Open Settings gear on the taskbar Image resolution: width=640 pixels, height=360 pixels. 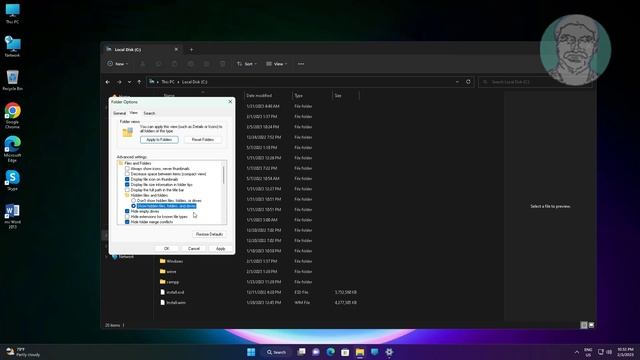(x=389, y=352)
